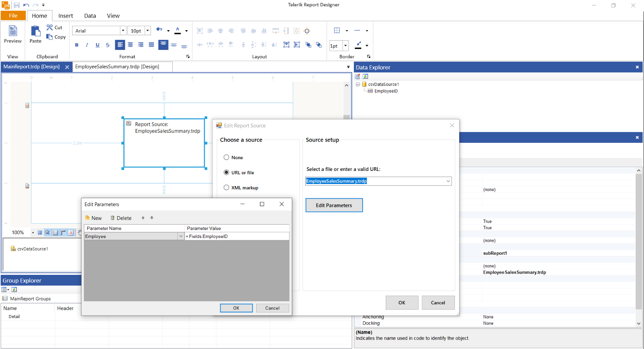Delete the selected parameter
This screenshot has width=644, height=349.
[x=121, y=218]
